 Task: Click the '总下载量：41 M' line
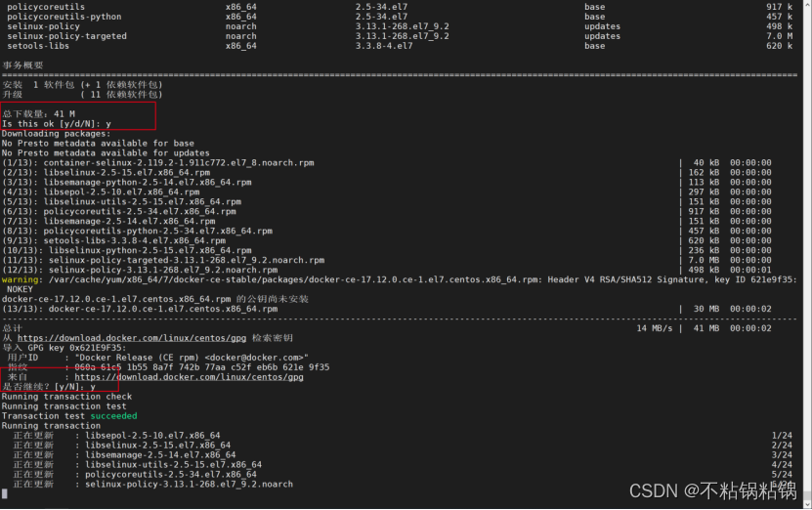click(39, 114)
